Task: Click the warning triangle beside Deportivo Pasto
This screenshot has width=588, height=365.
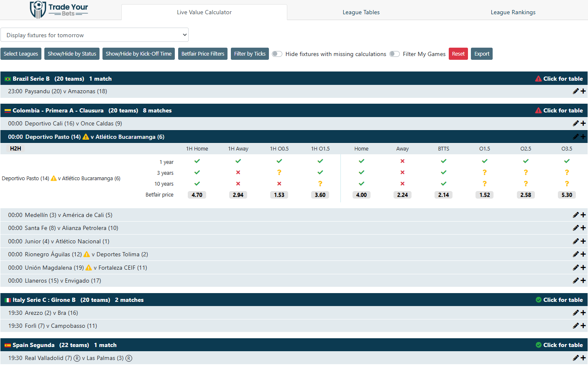Action: [86, 136]
